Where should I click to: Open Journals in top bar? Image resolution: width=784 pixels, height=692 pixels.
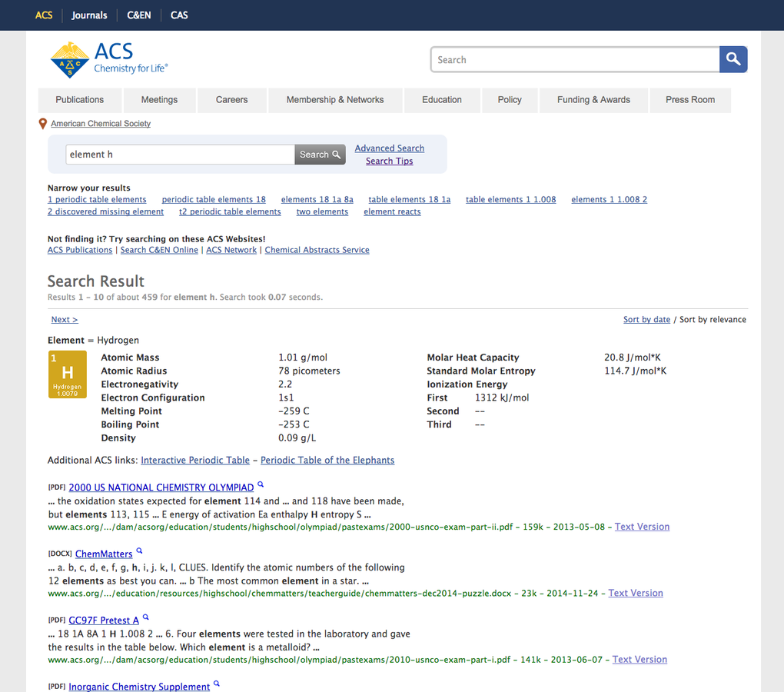click(89, 15)
